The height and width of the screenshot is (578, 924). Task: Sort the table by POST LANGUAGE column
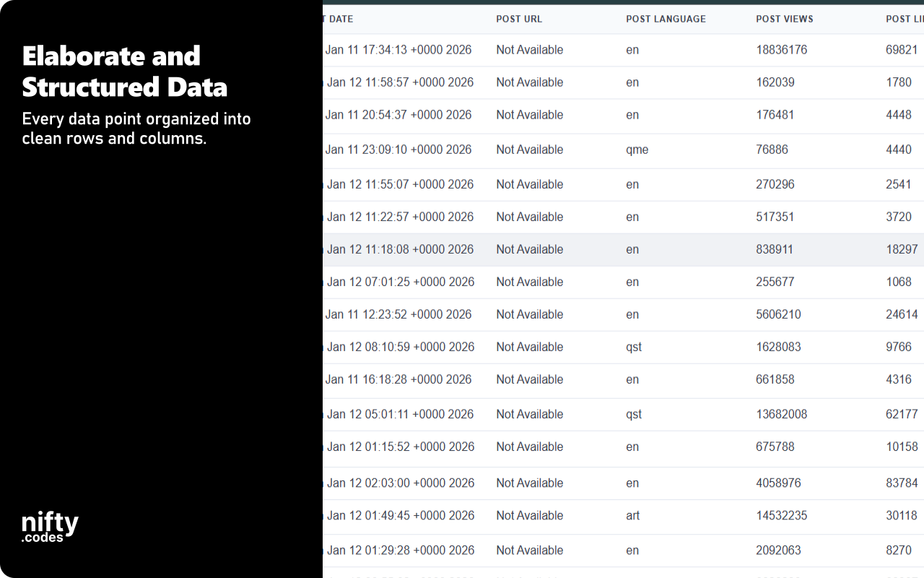click(x=666, y=19)
